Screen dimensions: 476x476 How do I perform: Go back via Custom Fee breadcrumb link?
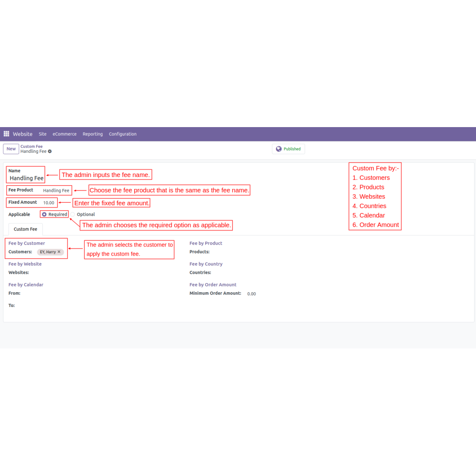(x=31, y=147)
